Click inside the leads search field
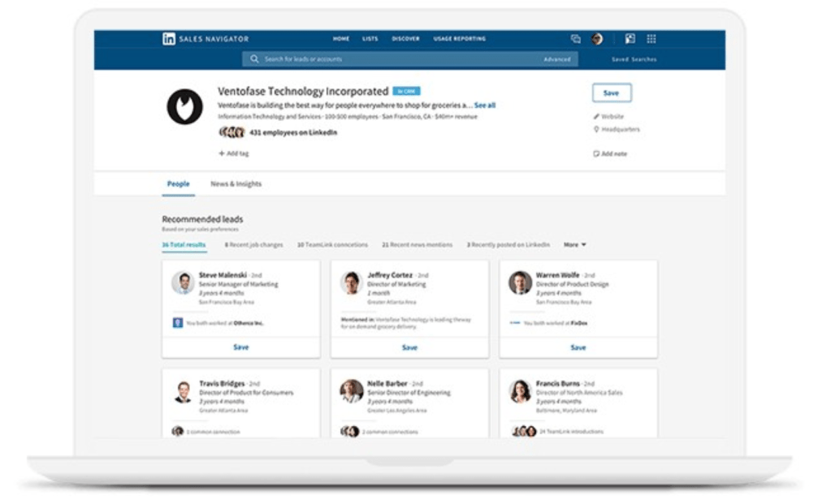 pos(366,58)
